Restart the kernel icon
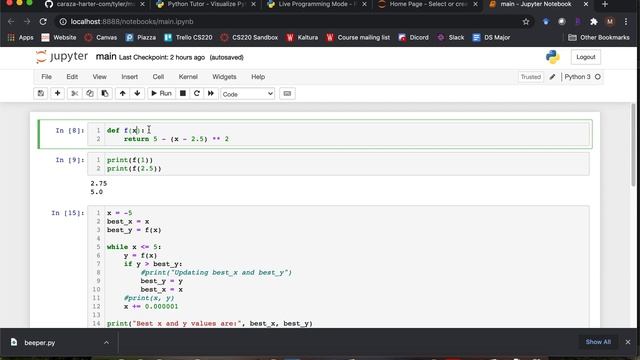The height and width of the screenshot is (360, 640). (197, 93)
